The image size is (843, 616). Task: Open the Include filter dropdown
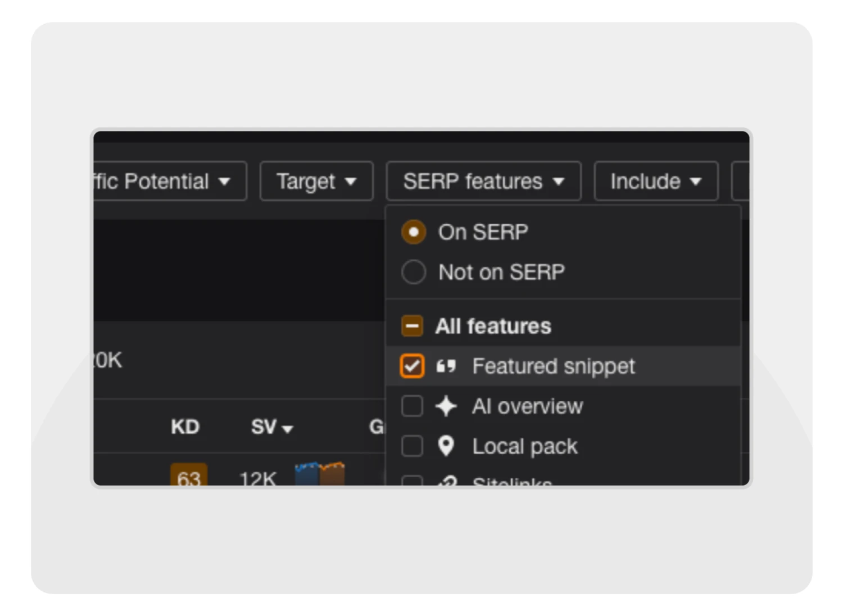pos(656,182)
